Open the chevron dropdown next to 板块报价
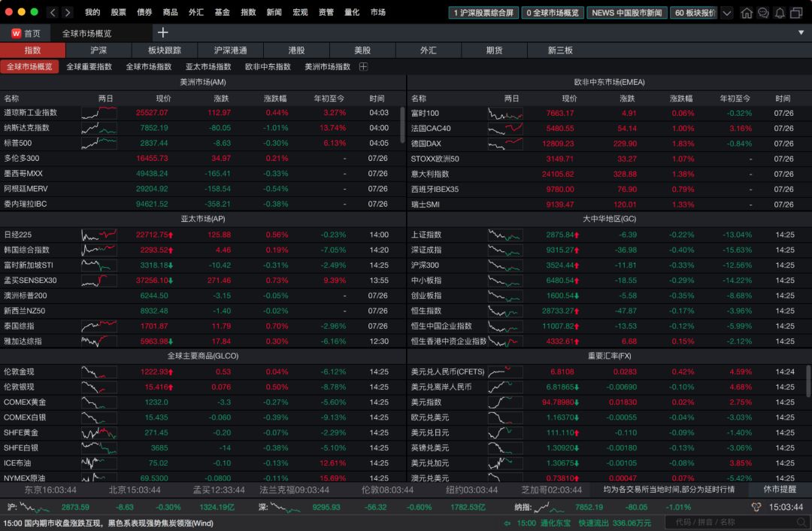Image resolution: width=812 pixels, height=531 pixels. tap(726, 12)
